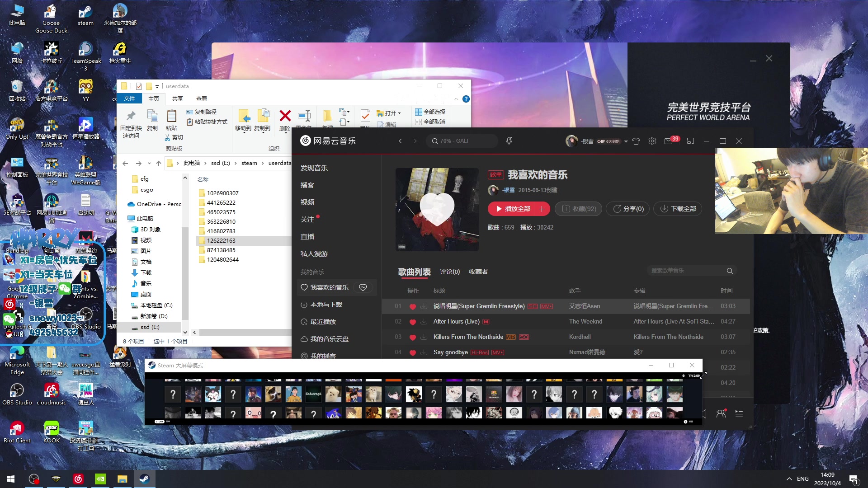Open 本地与下载 in the sidebar

coord(326,305)
